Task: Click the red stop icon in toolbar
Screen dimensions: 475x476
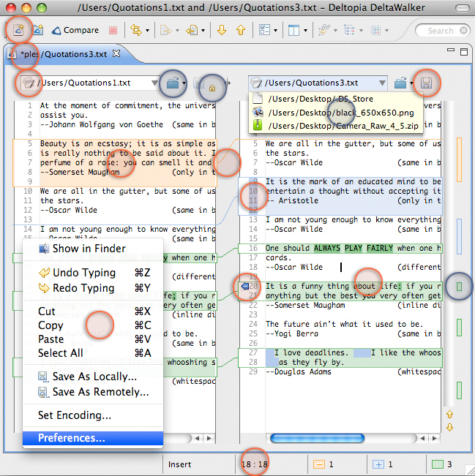Action: point(113,31)
